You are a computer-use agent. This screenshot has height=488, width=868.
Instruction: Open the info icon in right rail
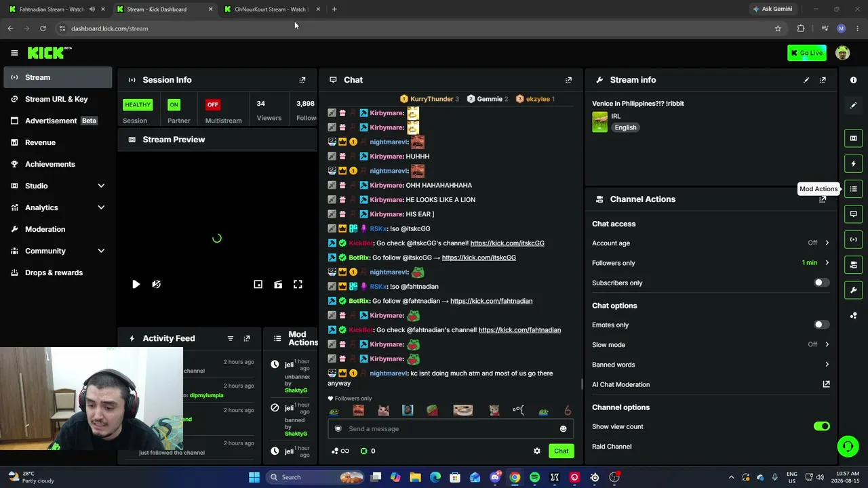pos(854,80)
